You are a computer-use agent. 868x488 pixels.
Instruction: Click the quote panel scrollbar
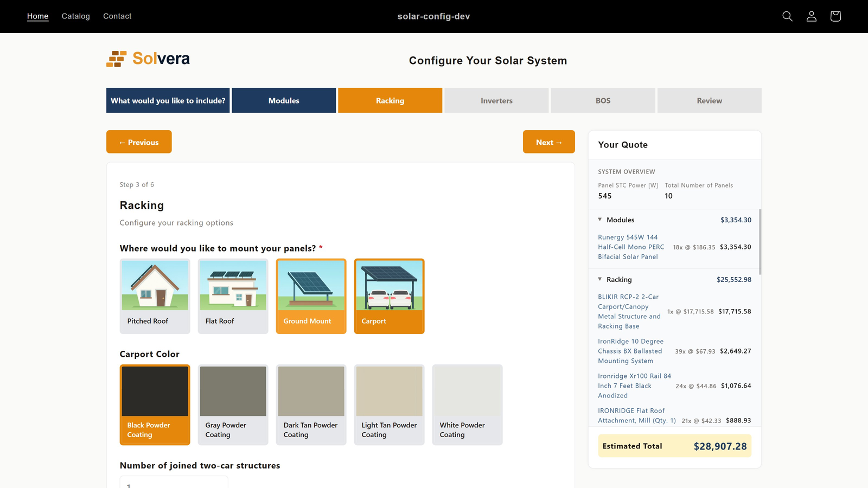click(x=760, y=242)
